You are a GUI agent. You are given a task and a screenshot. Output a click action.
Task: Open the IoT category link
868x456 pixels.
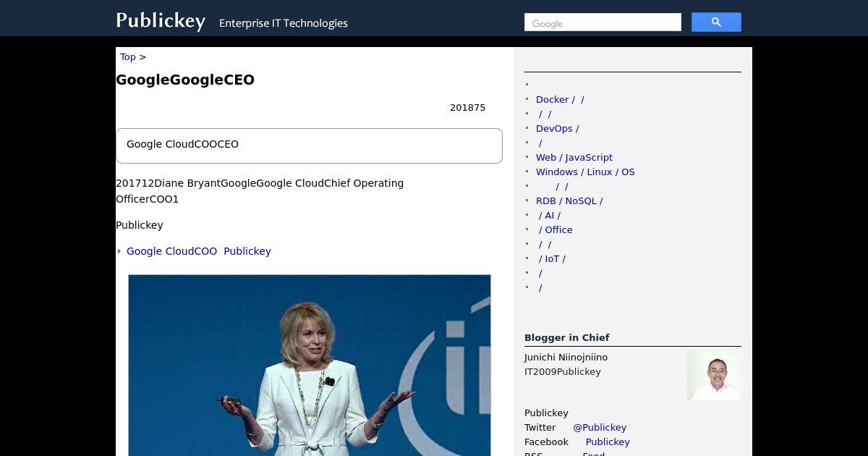[x=552, y=258]
